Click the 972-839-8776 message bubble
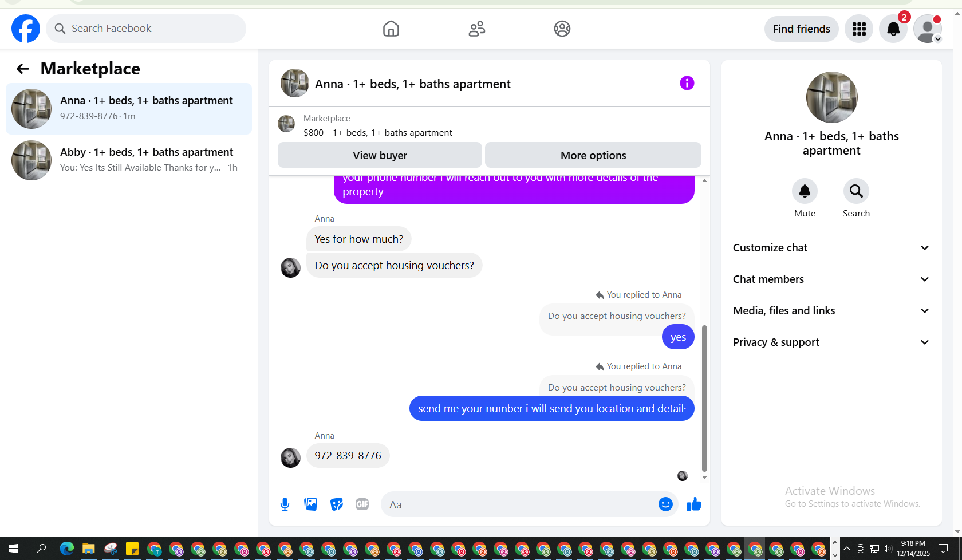The width and height of the screenshot is (962, 560). [348, 456]
